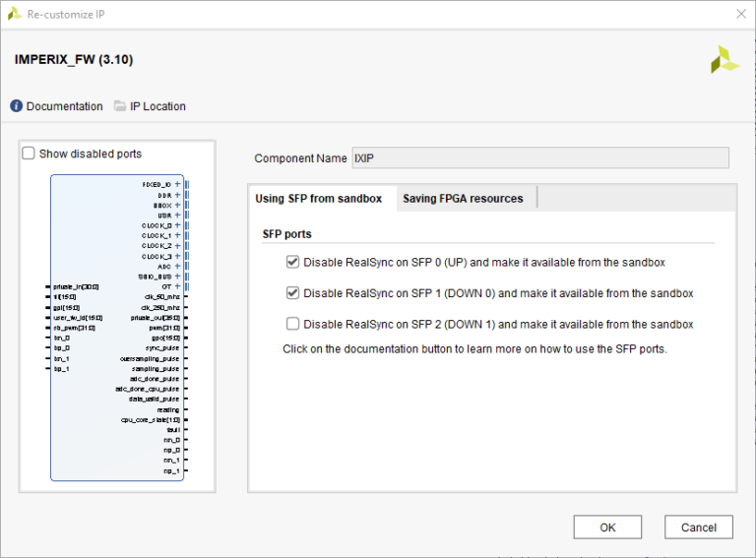Screen dimensions: 756x558
Task: Expand the DDR interface port
Action: click(177, 195)
